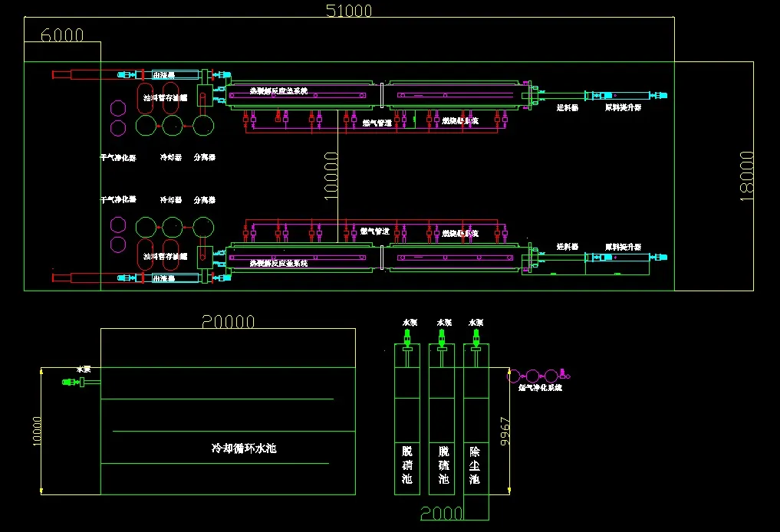Image resolution: width=780 pixels, height=532 pixels.
Task: Select the 51000 overall width dimension
Action: (349, 11)
